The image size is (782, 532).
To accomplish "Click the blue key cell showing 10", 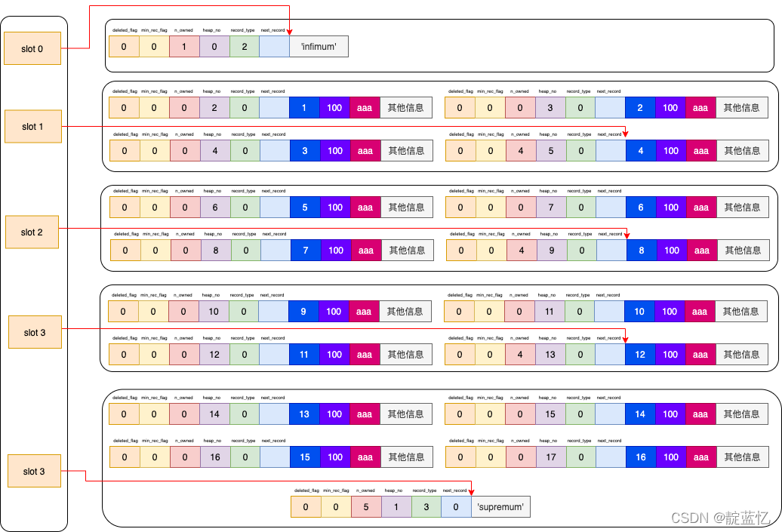I will (639, 312).
